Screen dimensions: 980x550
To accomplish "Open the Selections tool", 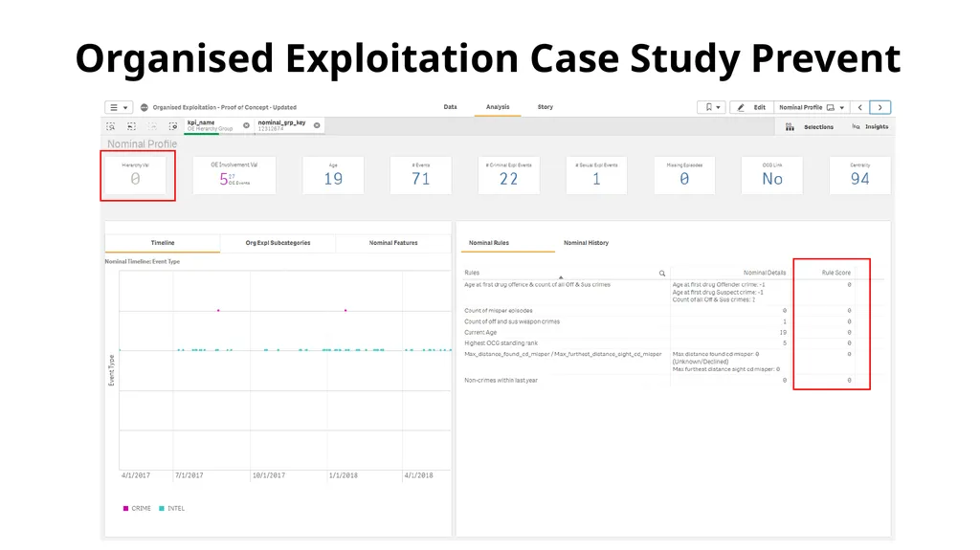I will pos(810,127).
